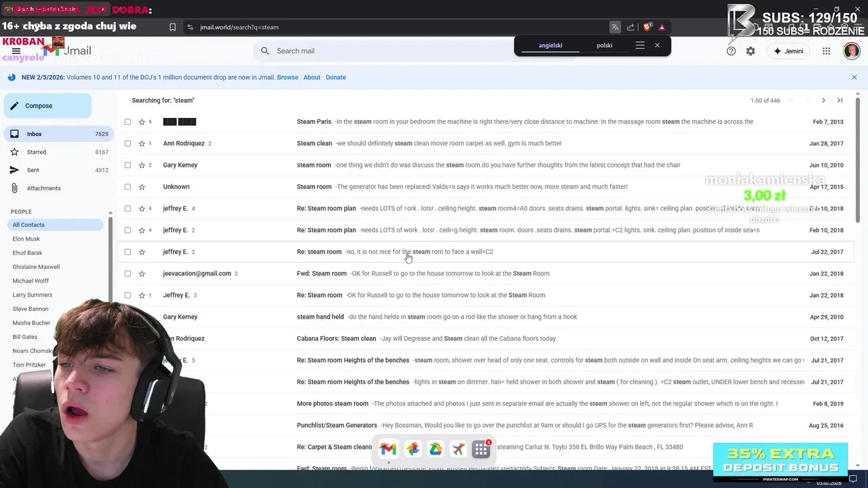Click the browser share icon
The image size is (868, 488).
[631, 27]
